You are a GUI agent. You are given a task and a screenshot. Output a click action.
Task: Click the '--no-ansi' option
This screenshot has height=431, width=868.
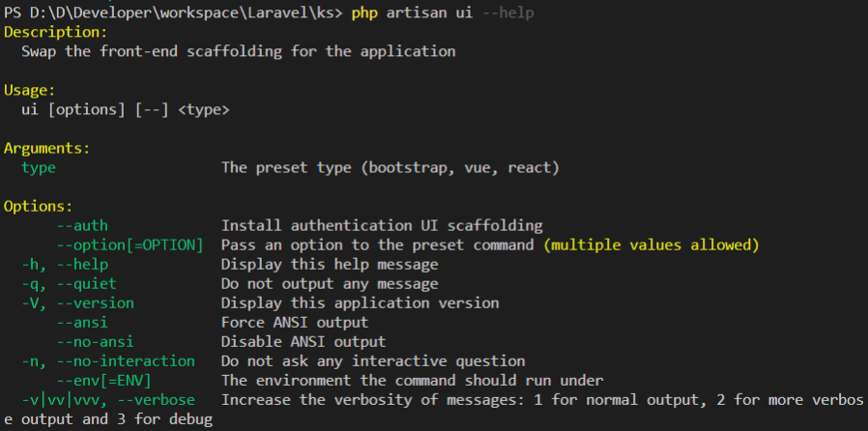[96, 341]
